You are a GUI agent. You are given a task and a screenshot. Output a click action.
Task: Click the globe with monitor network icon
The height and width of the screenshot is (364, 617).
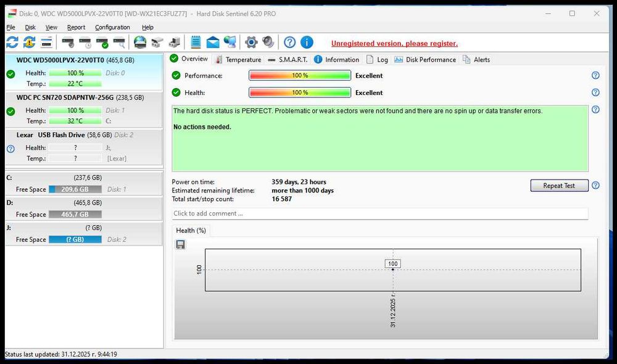[230, 42]
